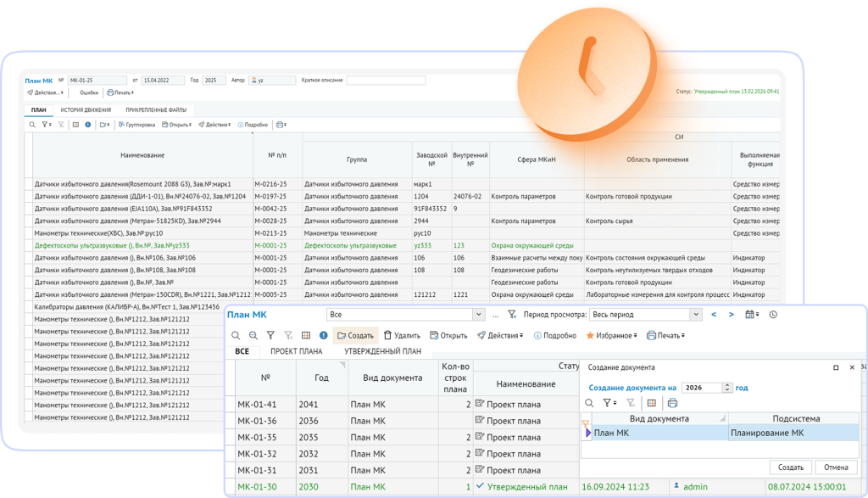Viewport: 868px width, 498px height.
Task: Click Подробно in document plan toolbar
Action: pyautogui.click(x=253, y=125)
